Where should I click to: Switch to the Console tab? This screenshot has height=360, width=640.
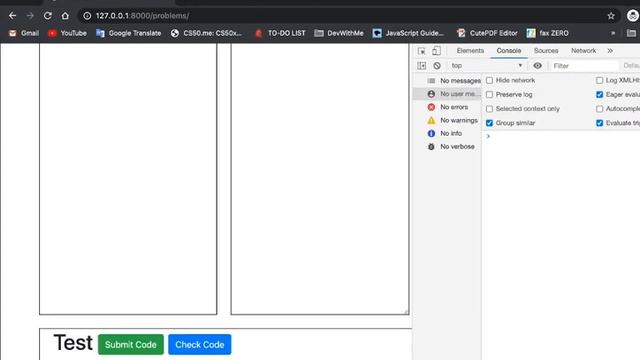(x=509, y=51)
